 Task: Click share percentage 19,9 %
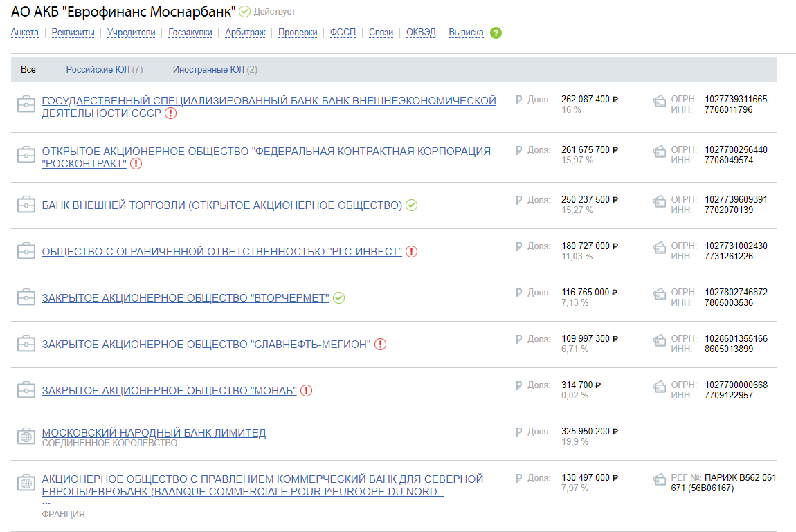575,442
